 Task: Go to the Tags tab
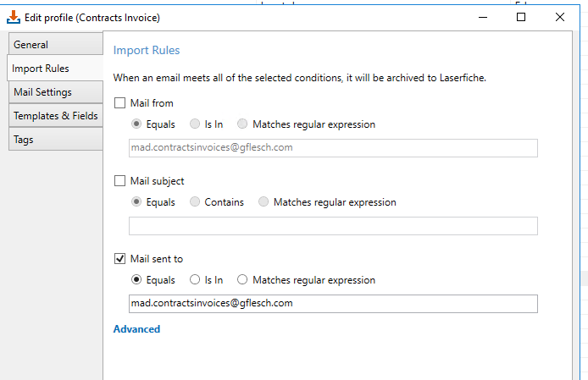tap(56, 139)
